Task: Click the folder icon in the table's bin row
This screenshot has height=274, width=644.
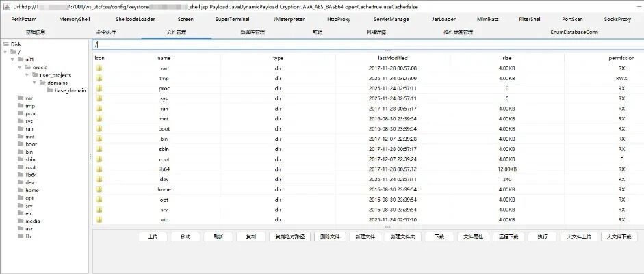Action: tap(99, 139)
